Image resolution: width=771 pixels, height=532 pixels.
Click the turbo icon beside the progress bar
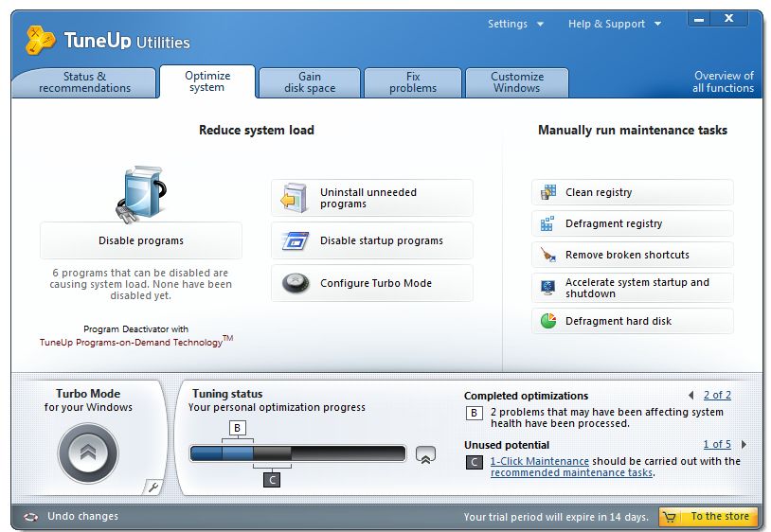tap(426, 455)
